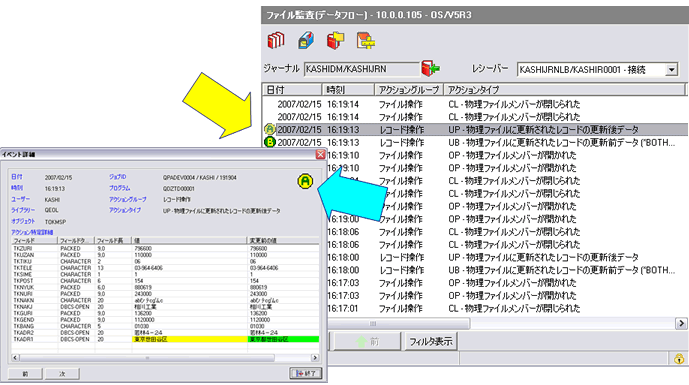
Task: Click the アクショングループ column header
Action: 409,90
